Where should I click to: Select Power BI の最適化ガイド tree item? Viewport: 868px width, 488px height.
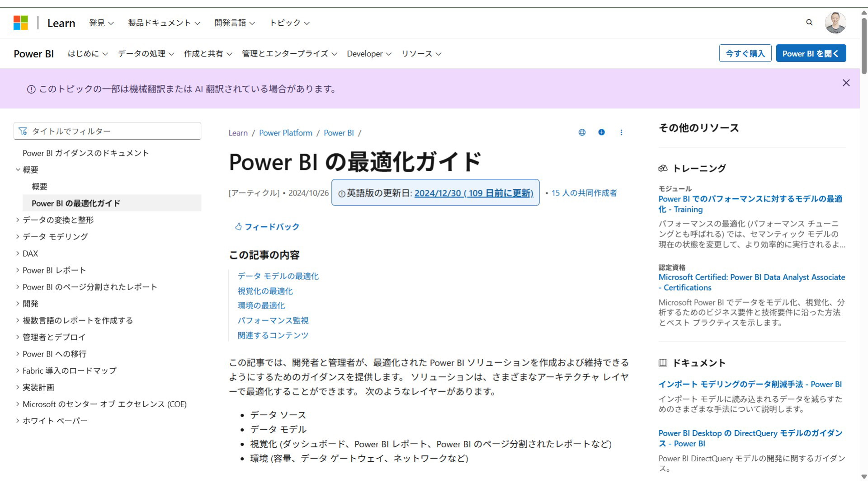click(x=112, y=203)
